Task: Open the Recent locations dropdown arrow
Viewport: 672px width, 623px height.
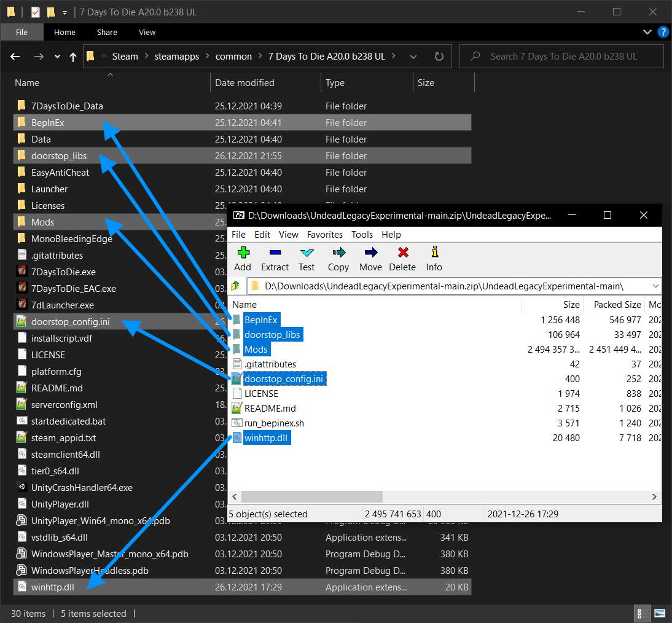Action: tap(57, 57)
